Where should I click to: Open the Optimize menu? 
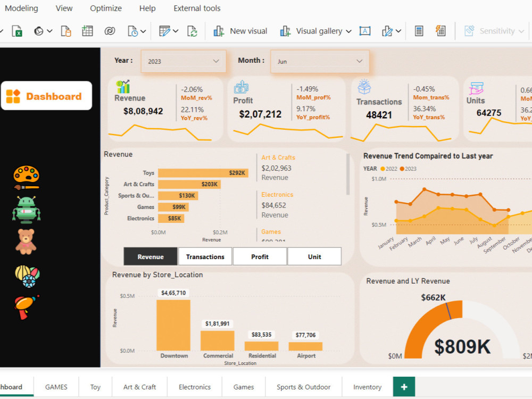105,8
